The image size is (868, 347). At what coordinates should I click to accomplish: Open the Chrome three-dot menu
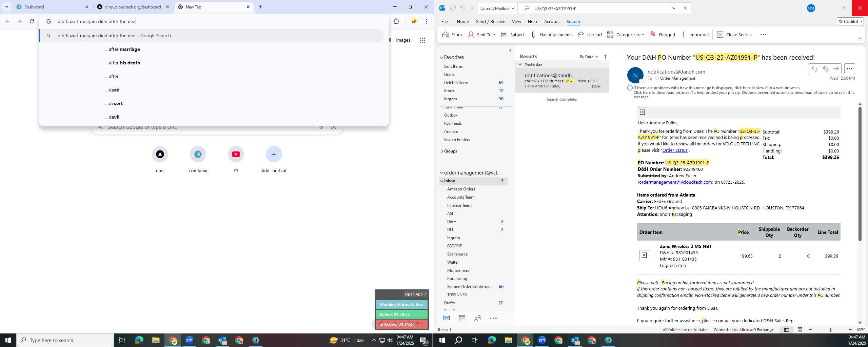(x=426, y=21)
